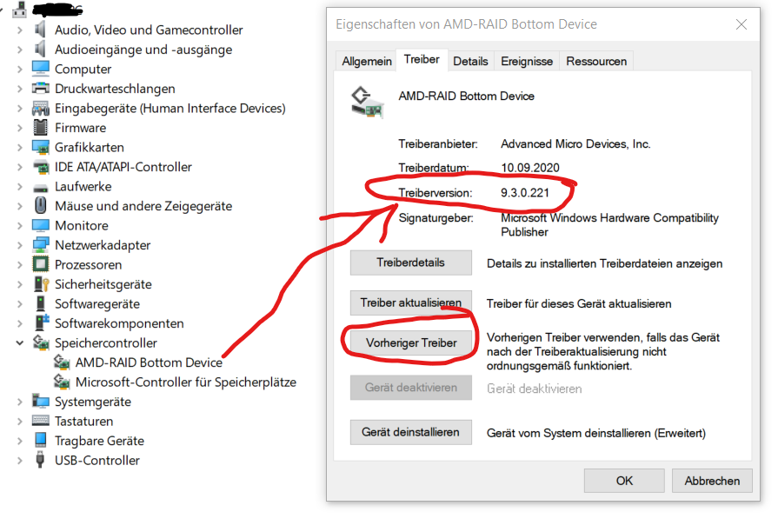
Task: Click the Tragbare Geräte icon
Action: [40, 440]
